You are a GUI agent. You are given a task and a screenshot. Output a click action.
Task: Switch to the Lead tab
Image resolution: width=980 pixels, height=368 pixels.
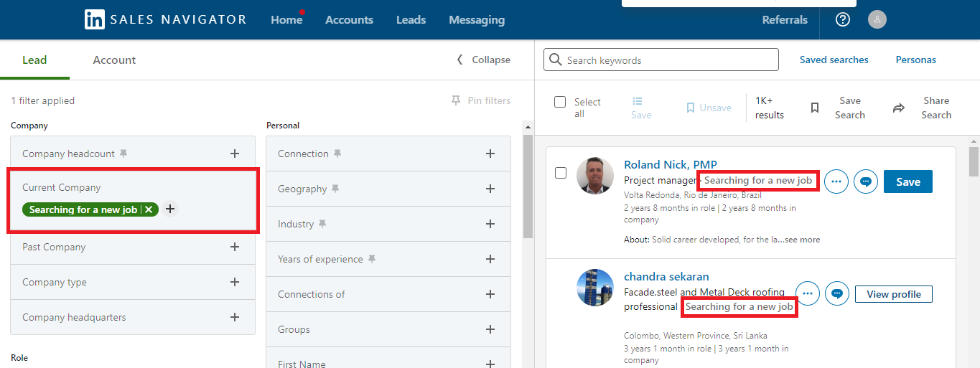pos(34,60)
